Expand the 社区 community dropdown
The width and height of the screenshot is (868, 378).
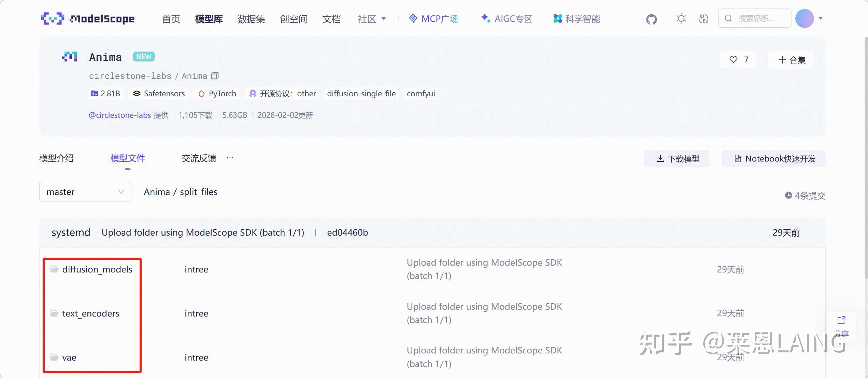tap(372, 19)
